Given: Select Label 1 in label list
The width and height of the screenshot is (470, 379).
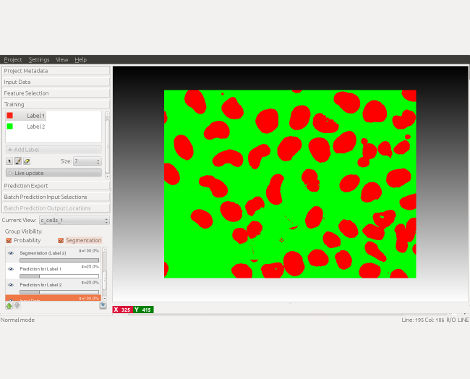Looking at the screenshot, I should click(35, 116).
